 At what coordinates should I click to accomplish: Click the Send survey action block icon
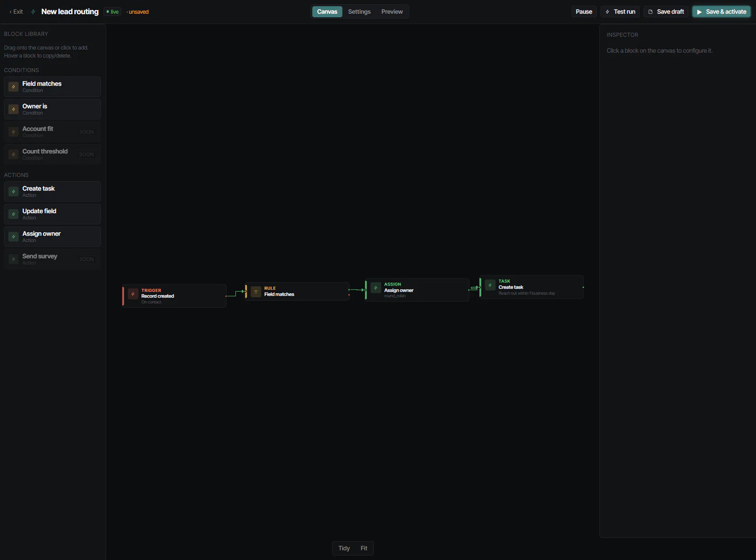click(14, 259)
